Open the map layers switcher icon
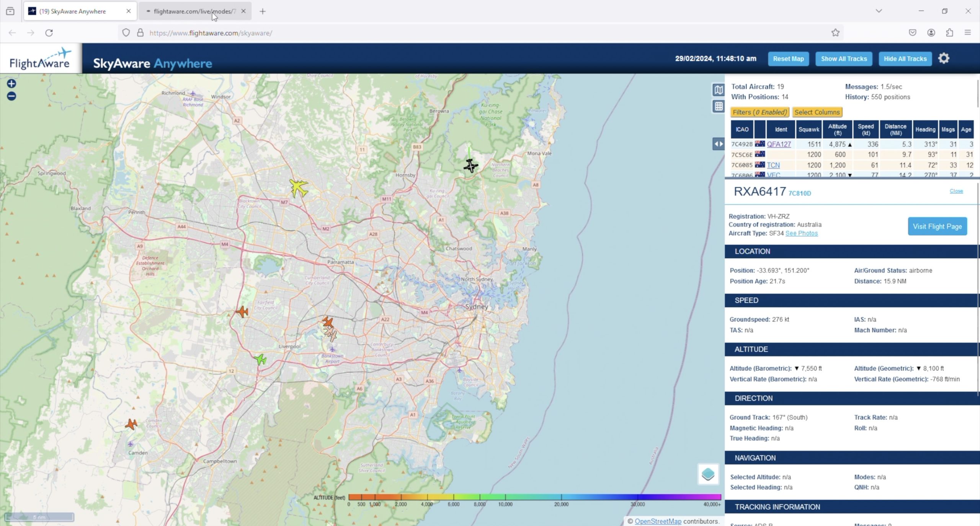Viewport: 980px width, 526px height. click(x=708, y=474)
